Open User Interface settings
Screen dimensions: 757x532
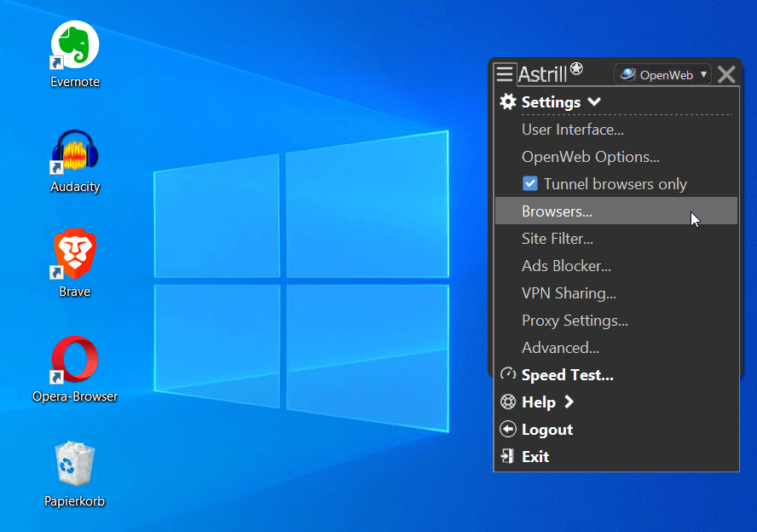(x=616, y=130)
